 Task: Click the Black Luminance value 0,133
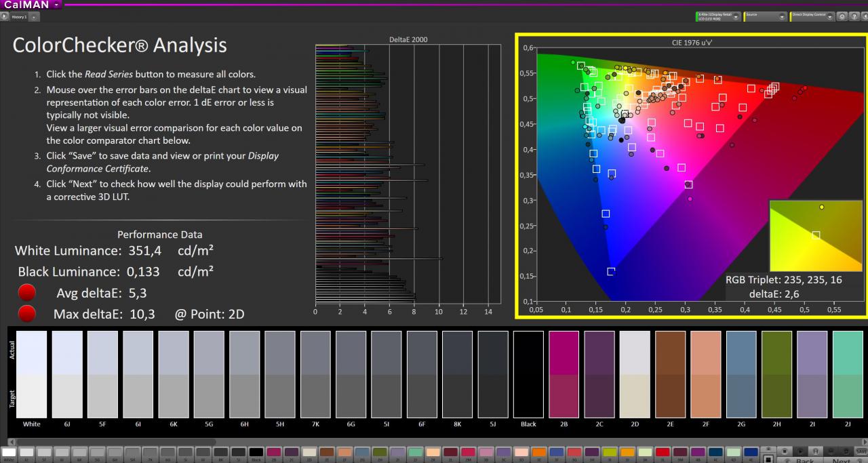click(x=143, y=272)
